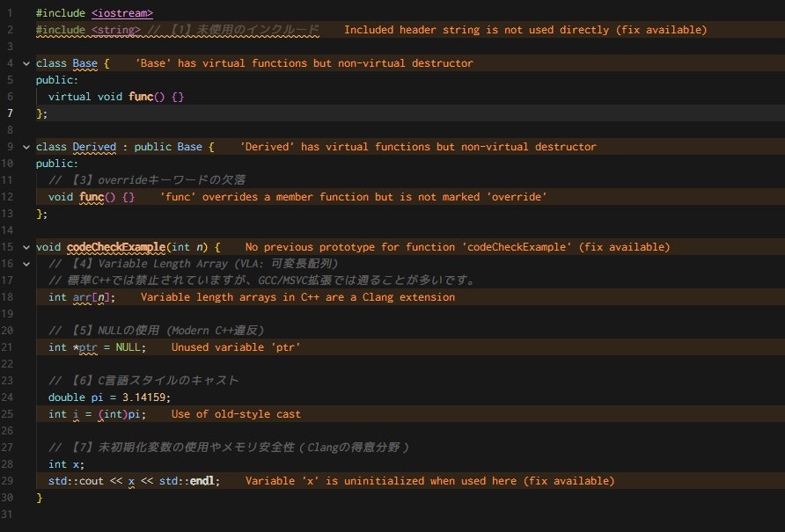This screenshot has width=785, height=532.
Task: Click line number 7 in the gutter
Action: pos(10,113)
